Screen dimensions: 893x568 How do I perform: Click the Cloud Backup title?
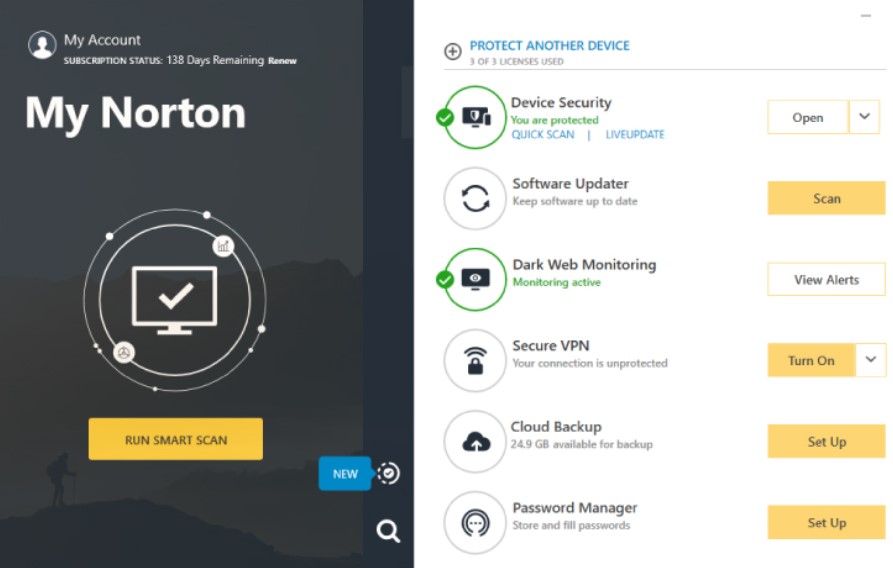[556, 427]
